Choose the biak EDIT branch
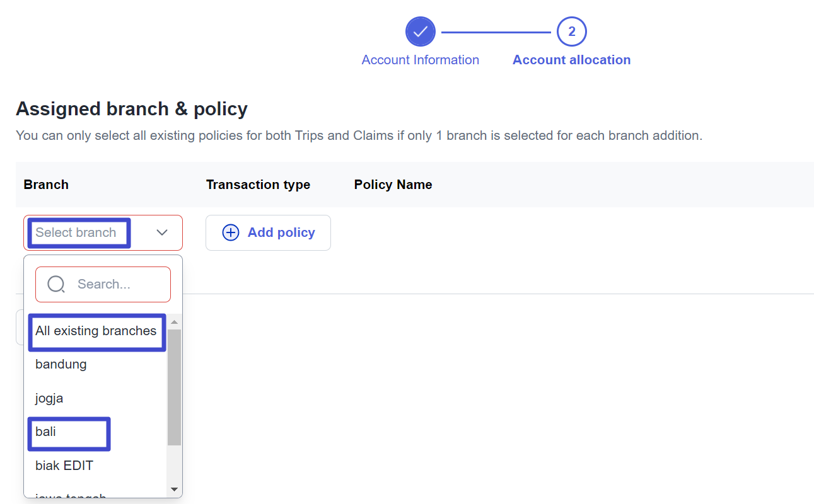The height and width of the screenshot is (504, 814). 64,466
